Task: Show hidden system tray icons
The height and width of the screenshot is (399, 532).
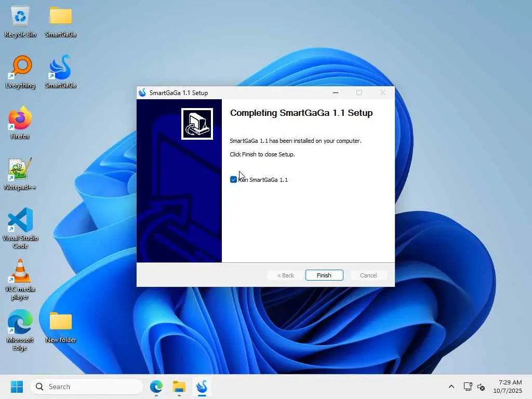Action: point(451,387)
